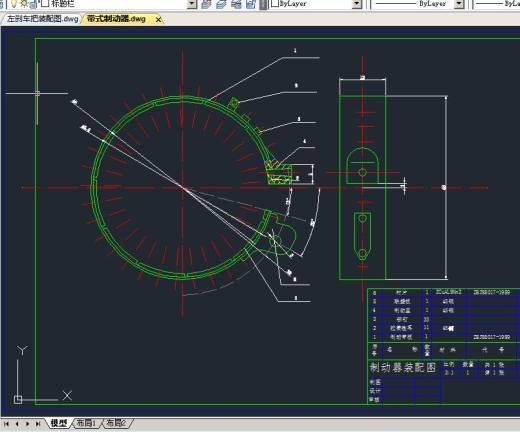Viewport: 520px width, 432px height.
Task: Toggle the layer on/off lightbulb icon
Action: tap(14, 4)
